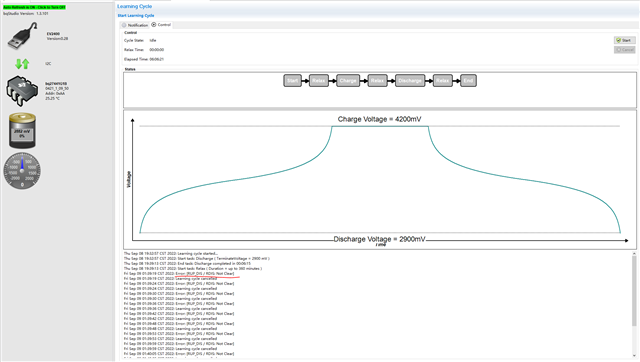Click the 25.25 °C temperature text
This screenshot has height=362, width=640.
pyautogui.click(x=52, y=98)
